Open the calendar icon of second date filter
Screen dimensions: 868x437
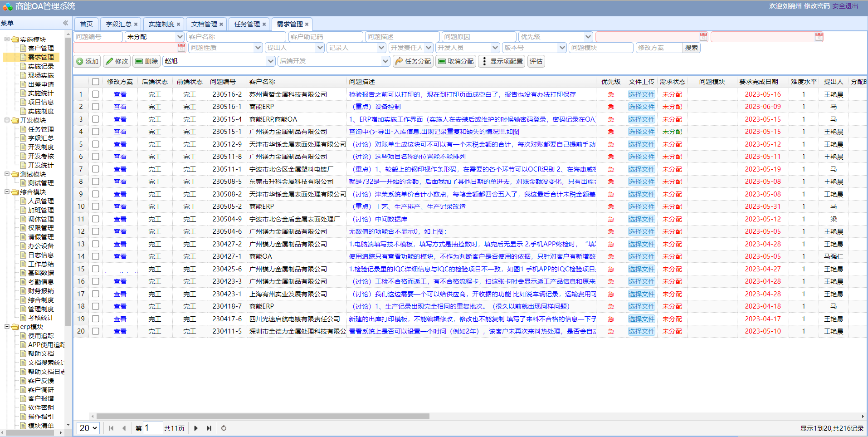tap(819, 37)
